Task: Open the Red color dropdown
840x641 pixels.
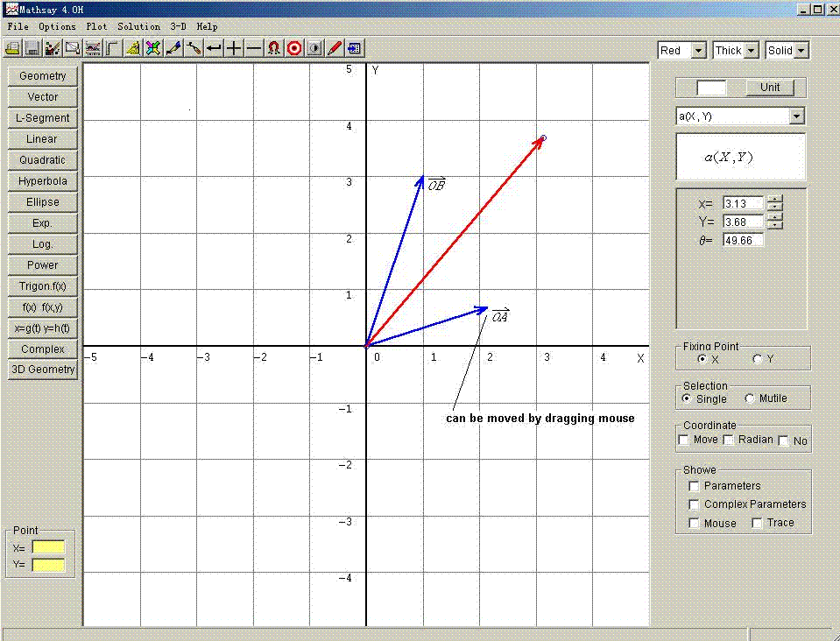Action: [x=698, y=51]
